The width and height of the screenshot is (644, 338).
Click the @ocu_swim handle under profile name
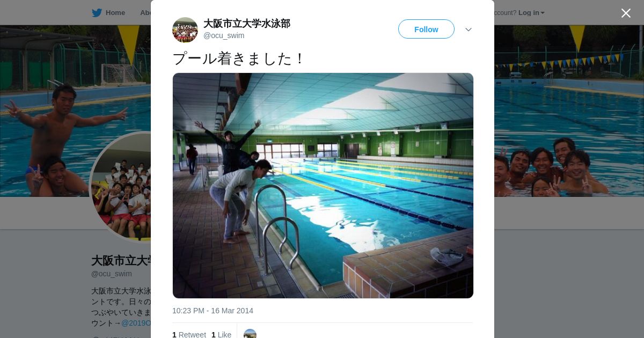112,274
